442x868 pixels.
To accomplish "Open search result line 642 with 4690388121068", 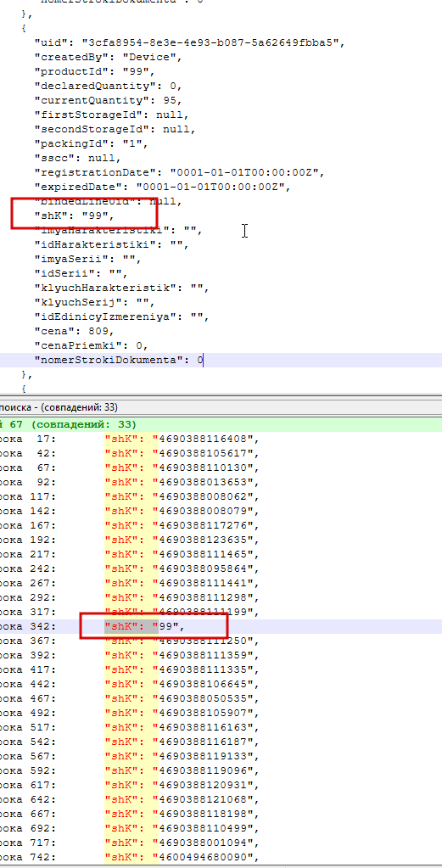I will 221,798.
